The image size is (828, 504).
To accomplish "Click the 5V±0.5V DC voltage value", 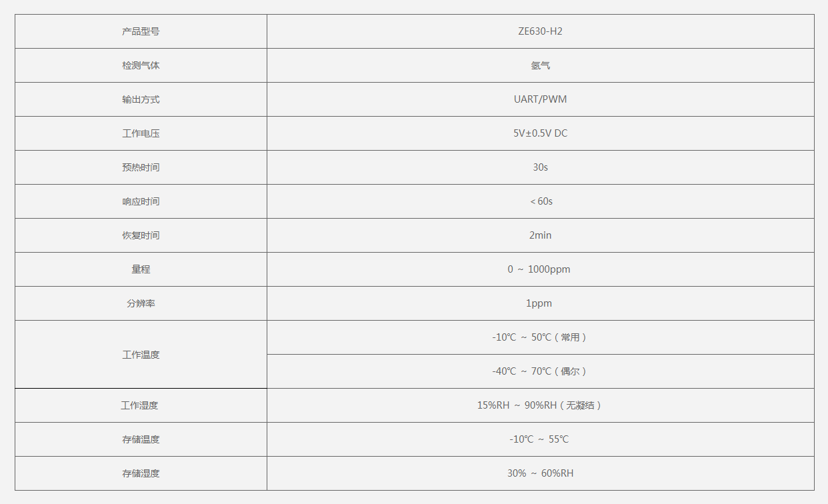I will (540, 133).
